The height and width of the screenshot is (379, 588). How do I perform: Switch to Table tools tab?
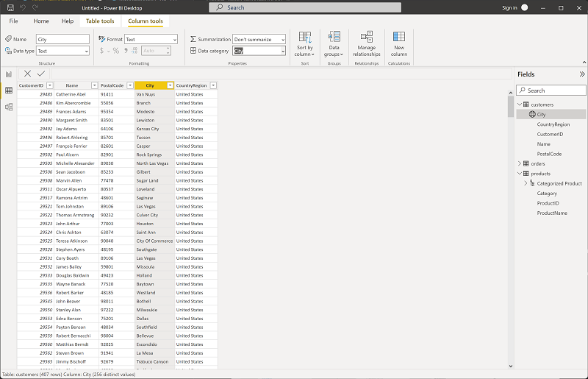click(100, 21)
